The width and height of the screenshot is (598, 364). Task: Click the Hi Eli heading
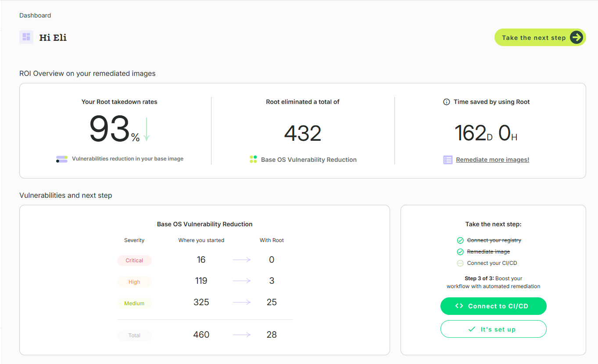tap(53, 38)
